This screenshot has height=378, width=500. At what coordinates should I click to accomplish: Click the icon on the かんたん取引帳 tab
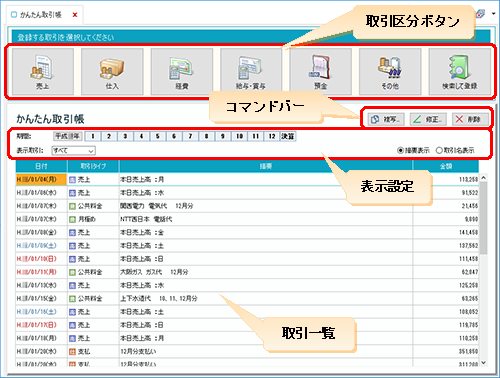14,15
